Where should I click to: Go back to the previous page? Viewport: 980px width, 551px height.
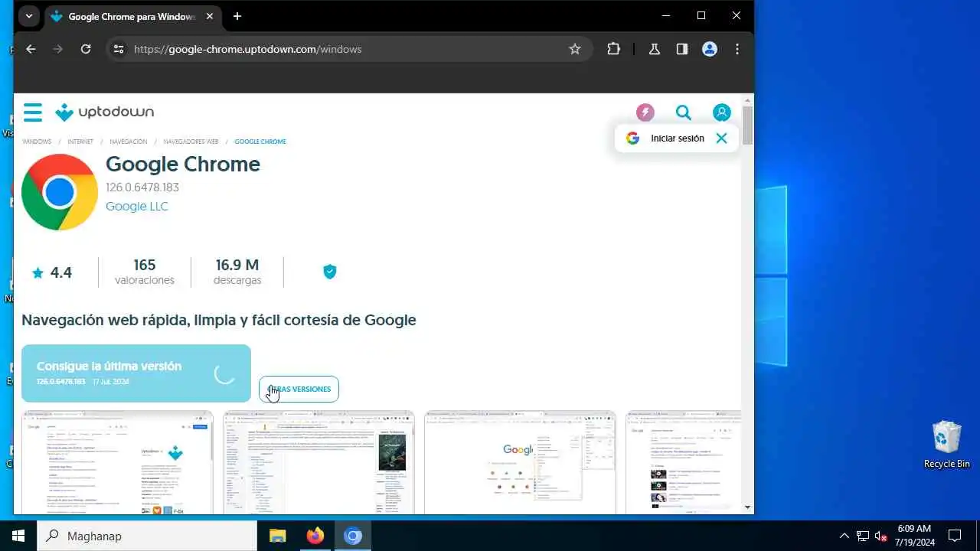pos(31,49)
